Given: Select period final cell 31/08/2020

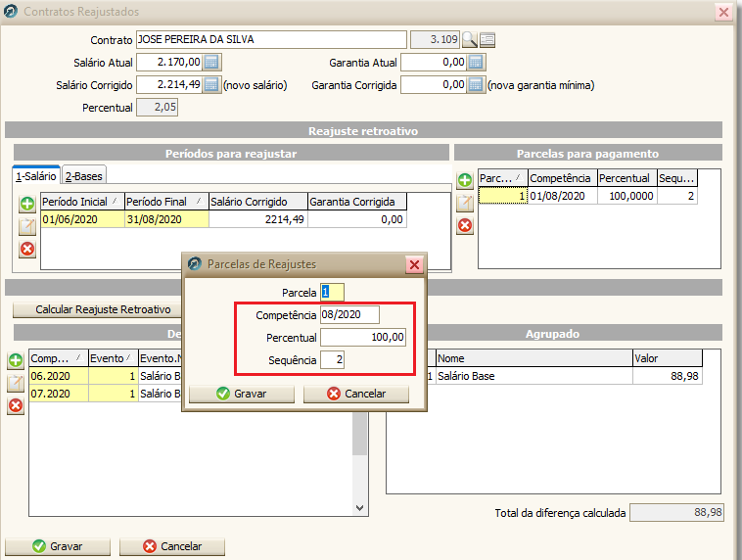Looking at the screenshot, I should 166,219.
